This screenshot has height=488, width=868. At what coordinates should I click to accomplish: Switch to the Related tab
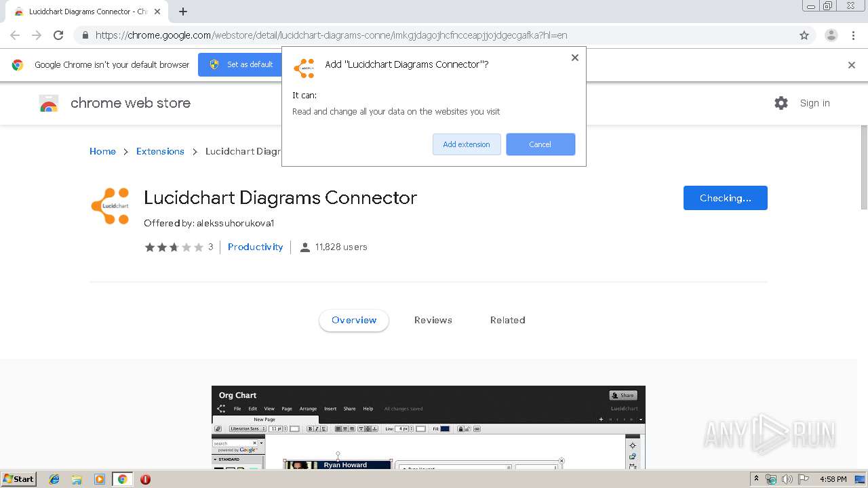click(508, 320)
